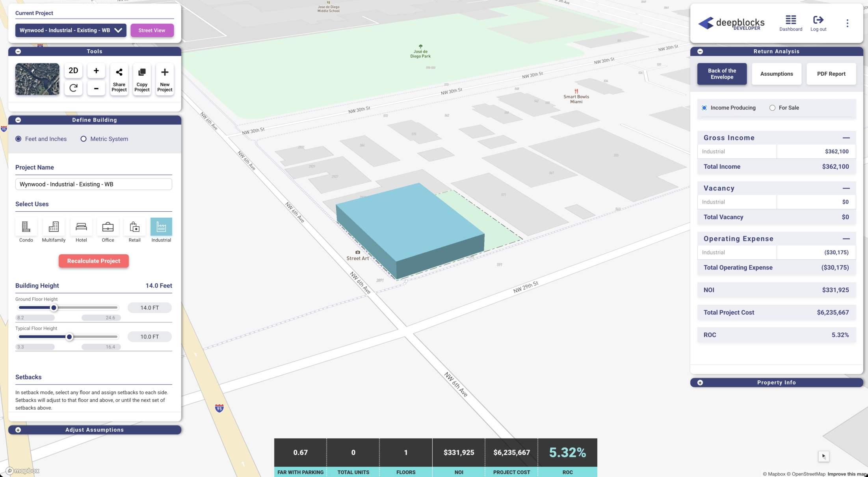The width and height of the screenshot is (868, 477).
Task: Choose Income Producing option
Action: [x=704, y=108]
